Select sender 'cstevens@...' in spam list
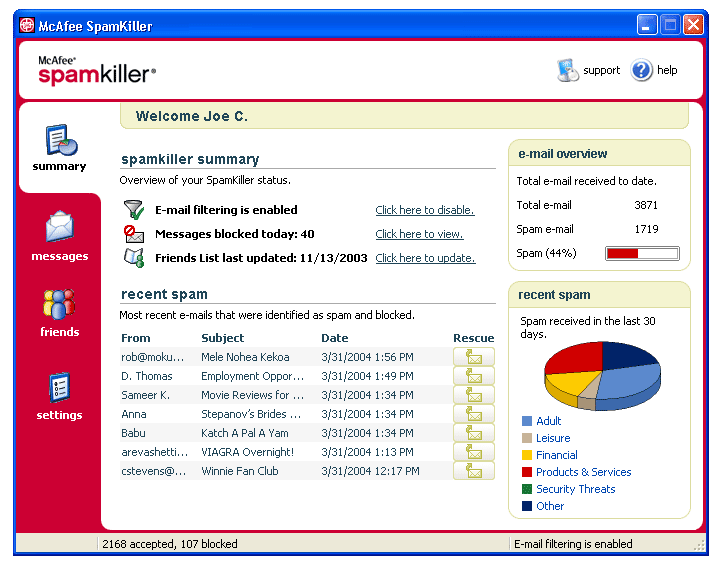 154,471
